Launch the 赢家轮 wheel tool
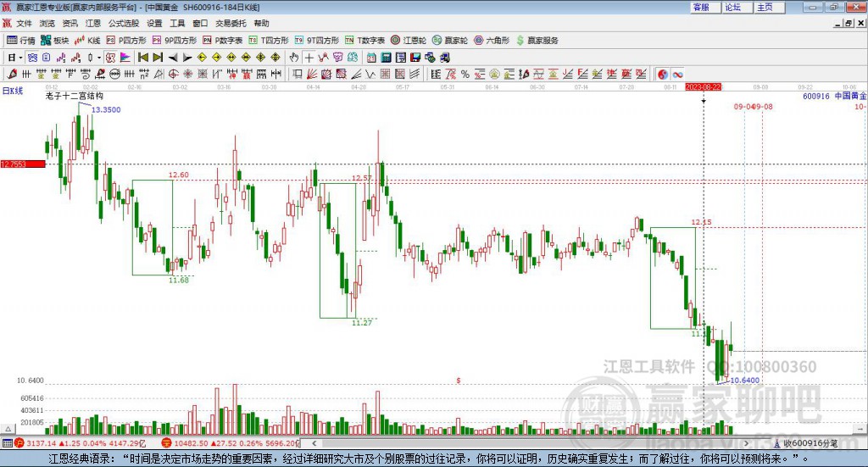This screenshot has height=467, width=868. coord(450,41)
